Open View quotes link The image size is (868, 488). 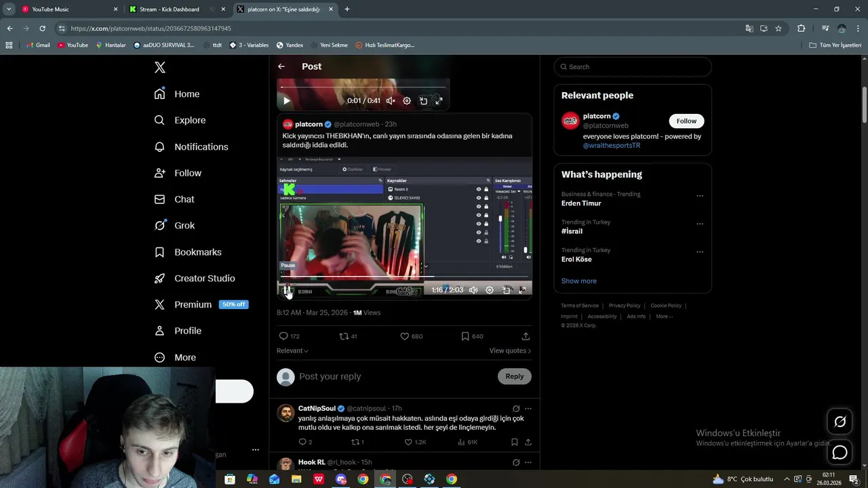(x=510, y=350)
